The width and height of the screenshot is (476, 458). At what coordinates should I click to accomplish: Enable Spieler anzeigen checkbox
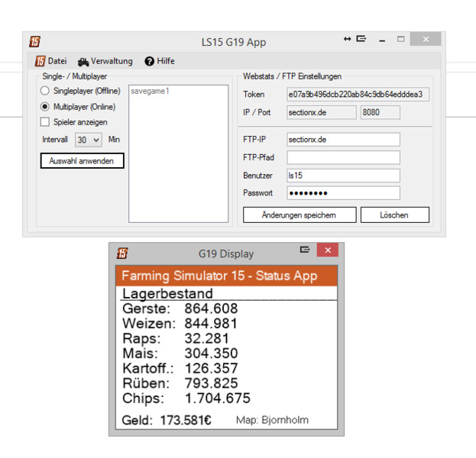[x=45, y=122]
